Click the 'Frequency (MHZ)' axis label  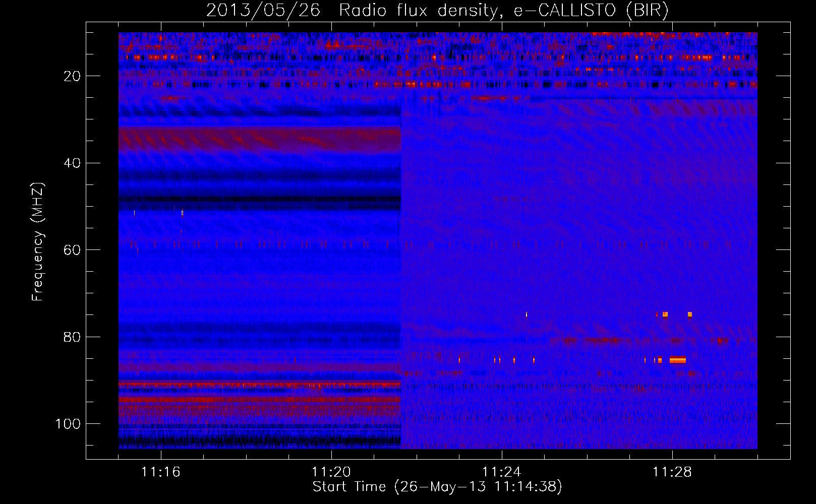point(38,241)
